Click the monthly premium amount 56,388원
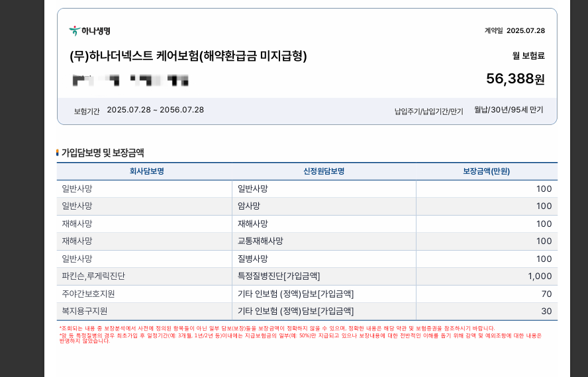 (514, 79)
